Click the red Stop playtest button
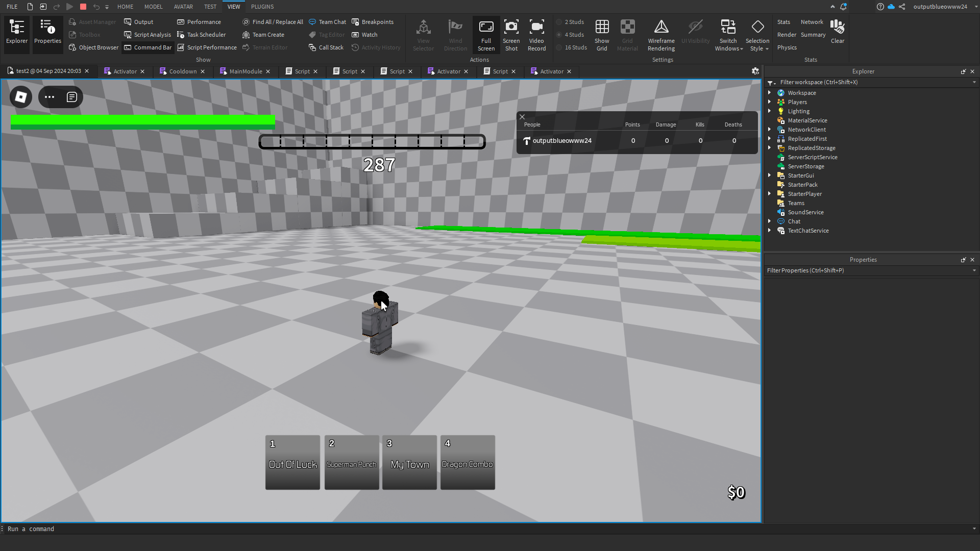This screenshot has height=551, width=980. (x=83, y=7)
